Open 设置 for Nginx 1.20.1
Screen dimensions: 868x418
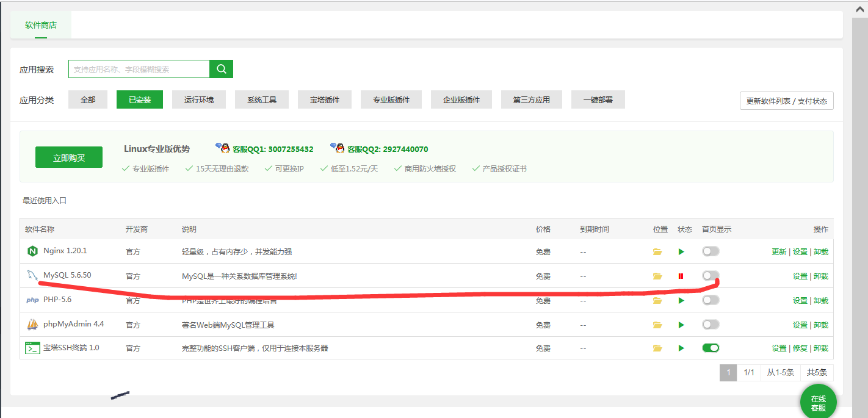800,251
